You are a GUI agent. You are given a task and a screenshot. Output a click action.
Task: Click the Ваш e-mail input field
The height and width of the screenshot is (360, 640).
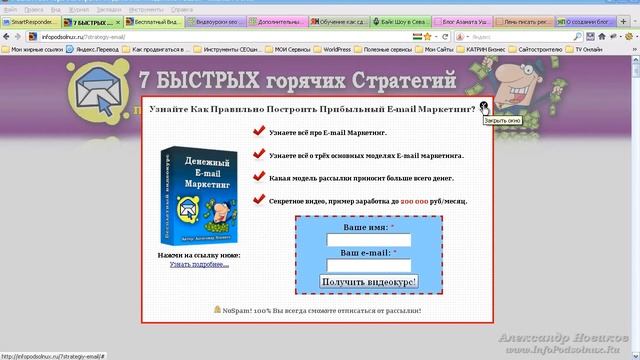coord(369,266)
